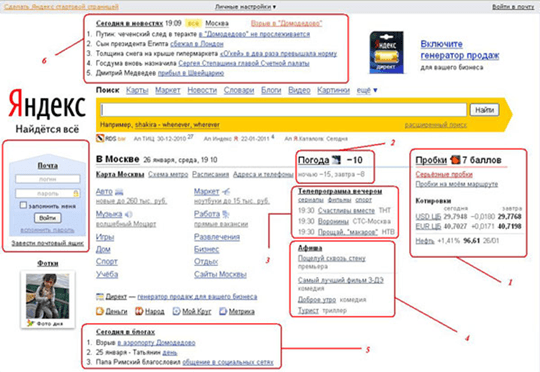
Task: Open the Yandex Direct ad image
Action: coord(386,52)
